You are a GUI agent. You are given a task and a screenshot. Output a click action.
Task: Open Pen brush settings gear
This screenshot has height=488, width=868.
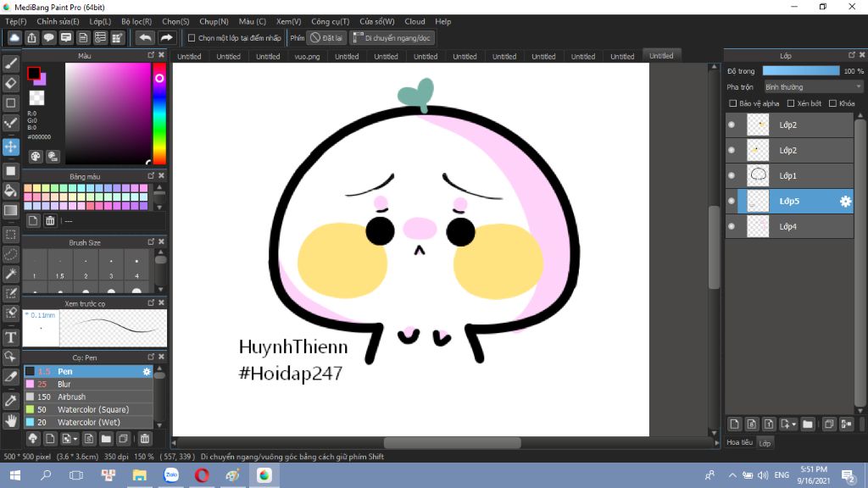[x=147, y=371]
